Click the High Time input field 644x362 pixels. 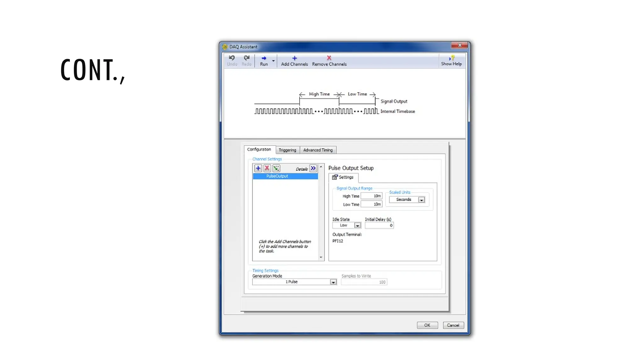coord(371,196)
